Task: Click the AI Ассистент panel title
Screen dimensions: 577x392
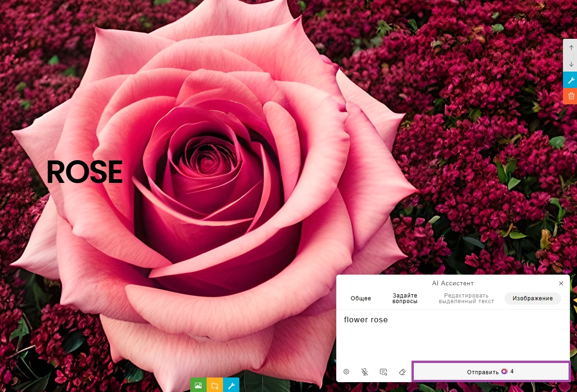Action: point(453,283)
